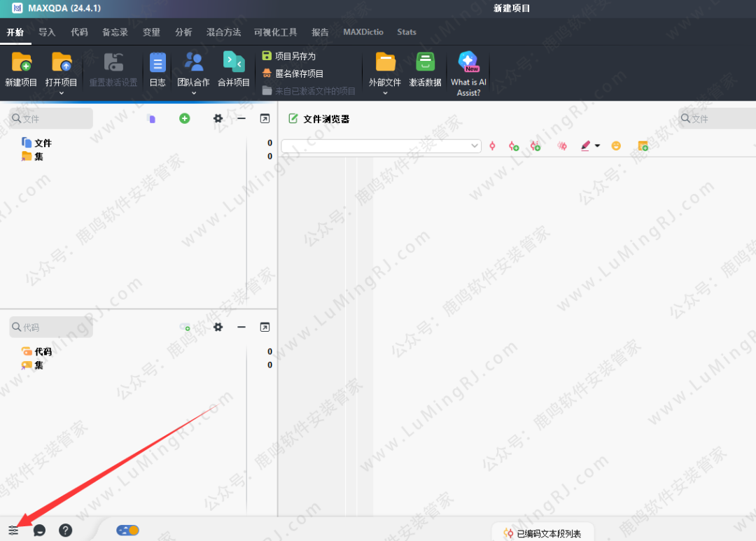Expand the 打开项目 dropdown arrow
This screenshot has height=541, width=756.
[x=62, y=93]
